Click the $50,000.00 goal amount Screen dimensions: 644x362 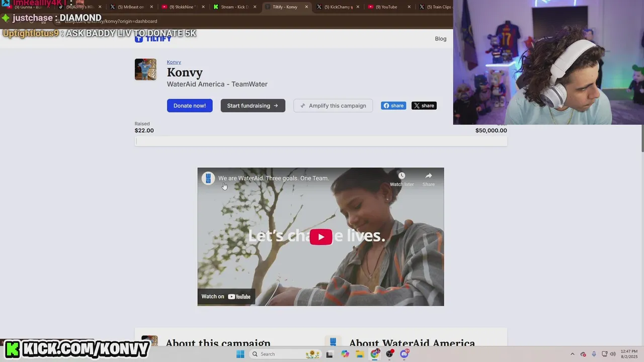pos(491,131)
